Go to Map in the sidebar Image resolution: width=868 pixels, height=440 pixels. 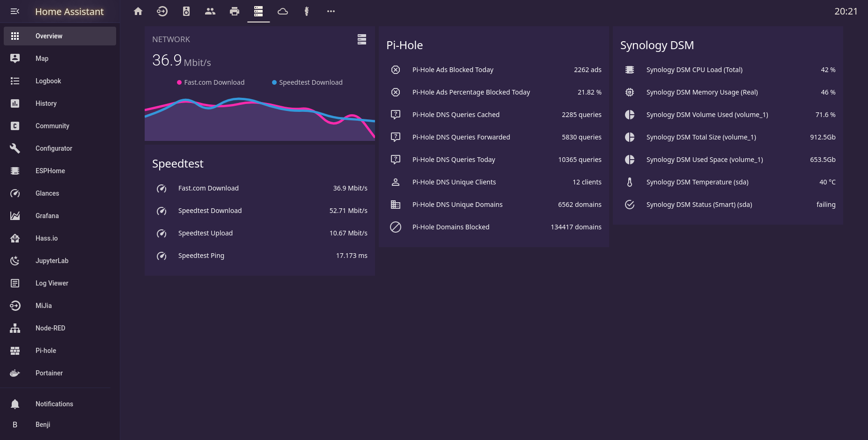(60, 59)
